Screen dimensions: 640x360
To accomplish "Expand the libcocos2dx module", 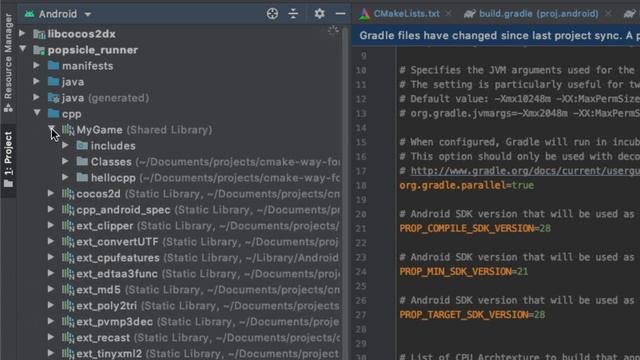I will [22, 33].
